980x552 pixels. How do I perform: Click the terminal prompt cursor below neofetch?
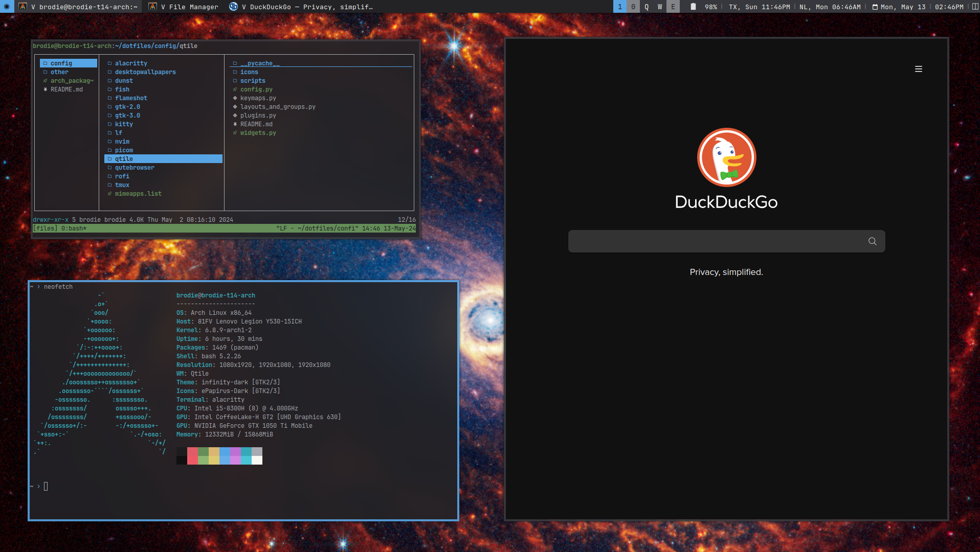[x=46, y=486]
